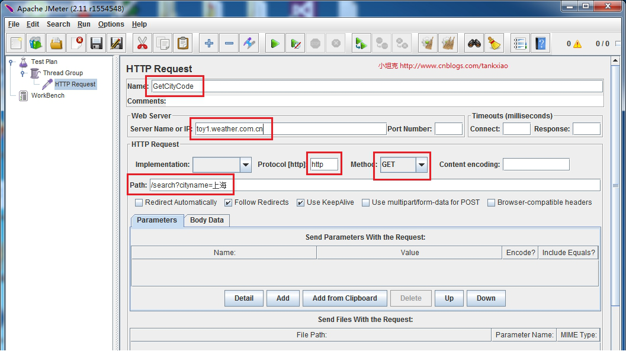Click the Path input field
Image resolution: width=626 pixels, height=364 pixels.
[x=375, y=185]
